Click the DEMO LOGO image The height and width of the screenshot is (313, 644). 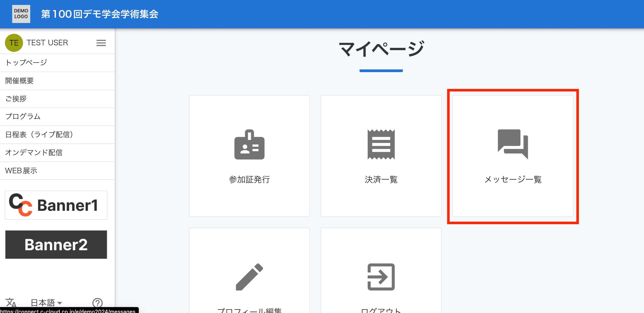(21, 14)
